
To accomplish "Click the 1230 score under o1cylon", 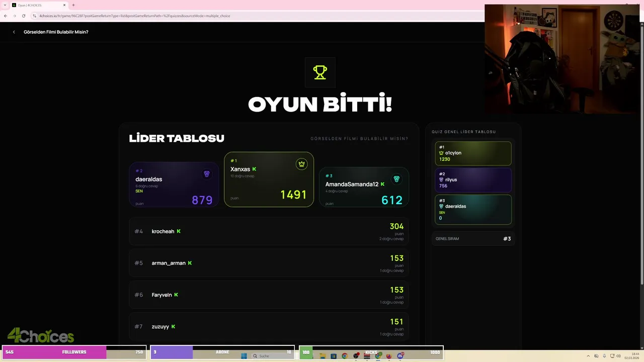I will coord(445,159).
